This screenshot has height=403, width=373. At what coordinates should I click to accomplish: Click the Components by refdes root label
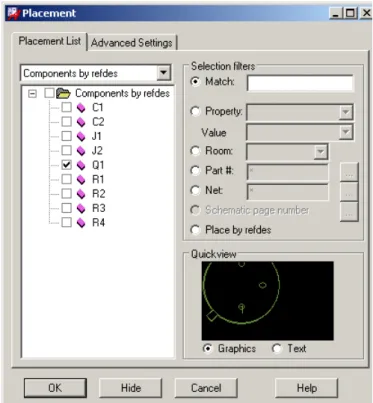point(122,93)
